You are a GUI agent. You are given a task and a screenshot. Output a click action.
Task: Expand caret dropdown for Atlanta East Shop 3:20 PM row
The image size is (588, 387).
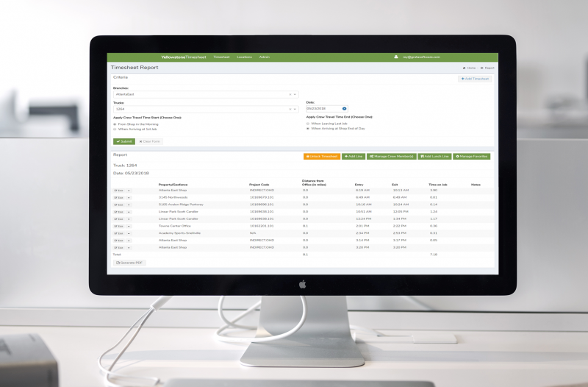pyautogui.click(x=129, y=248)
